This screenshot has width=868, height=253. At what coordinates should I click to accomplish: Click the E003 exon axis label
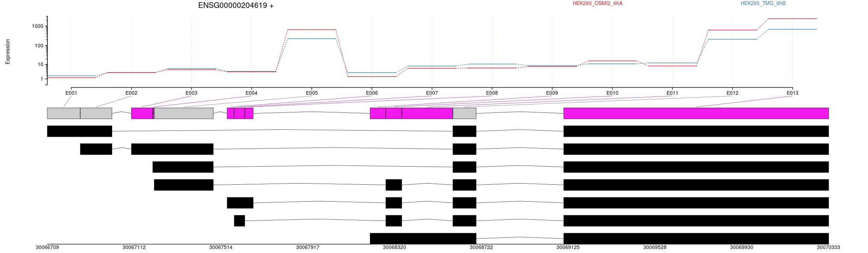pyautogui.click(x=191, y=93)
